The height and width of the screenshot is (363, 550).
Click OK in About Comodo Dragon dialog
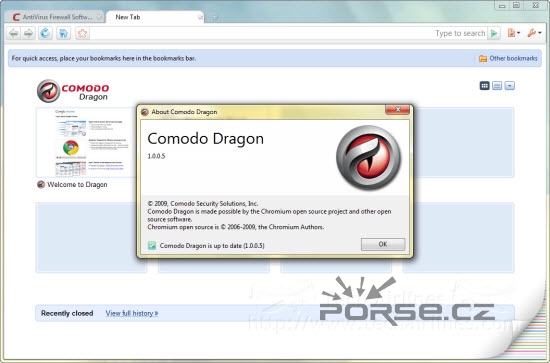[383, 244]
